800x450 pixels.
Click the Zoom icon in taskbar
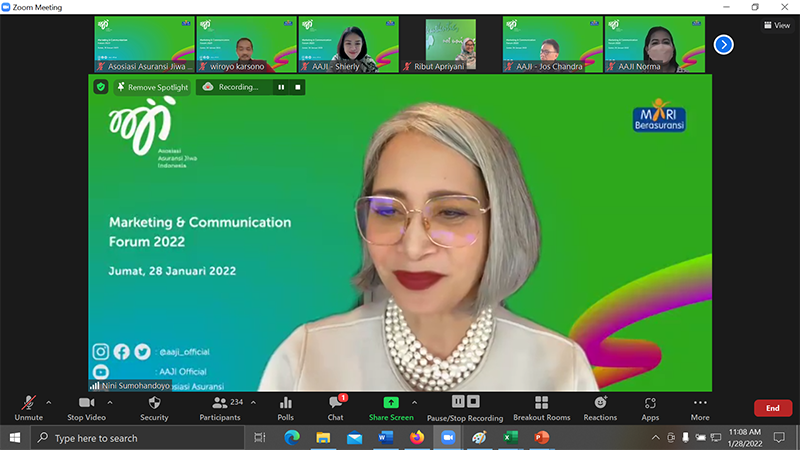[448, 438]
